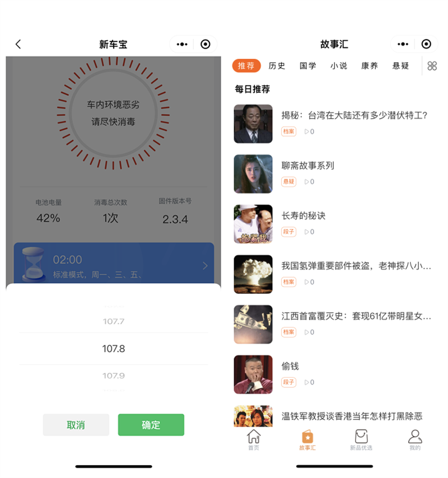Expand the 02:00 schedule chevron arrow
The width and height of the screenshot is (448, 478).
pyautogui.click(x=205, y=266)
